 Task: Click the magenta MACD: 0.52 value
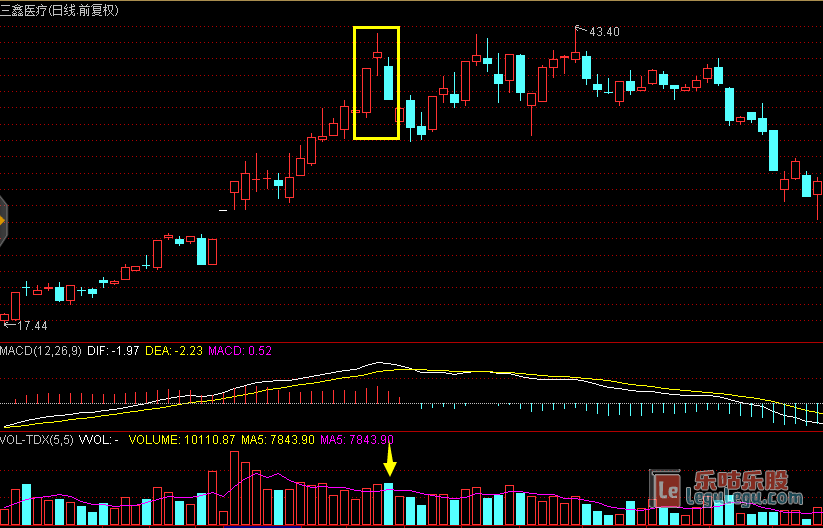coord(240,351)
